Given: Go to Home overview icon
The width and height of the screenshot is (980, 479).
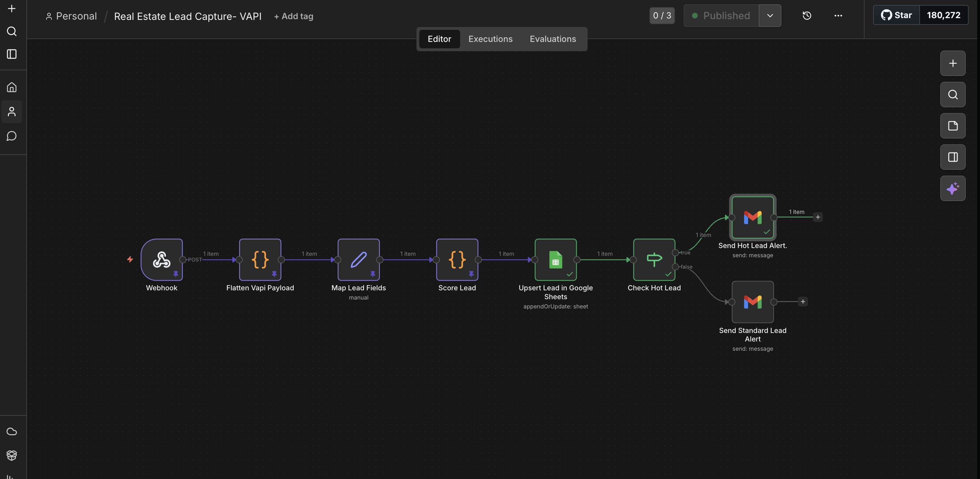Looking at the screenshot, I should click(12, 87).
